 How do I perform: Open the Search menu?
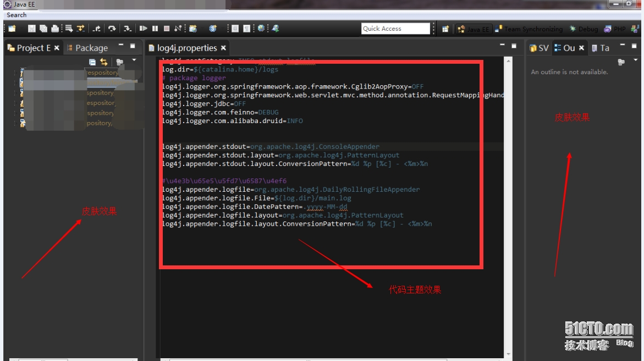click(x=16, y=15)
